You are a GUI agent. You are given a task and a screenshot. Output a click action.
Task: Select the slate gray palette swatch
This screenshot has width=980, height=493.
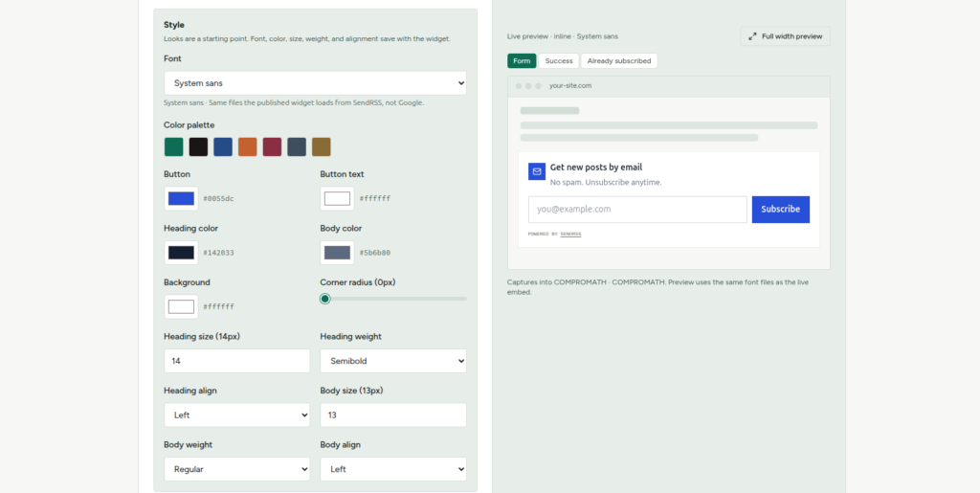coord(297,146)
